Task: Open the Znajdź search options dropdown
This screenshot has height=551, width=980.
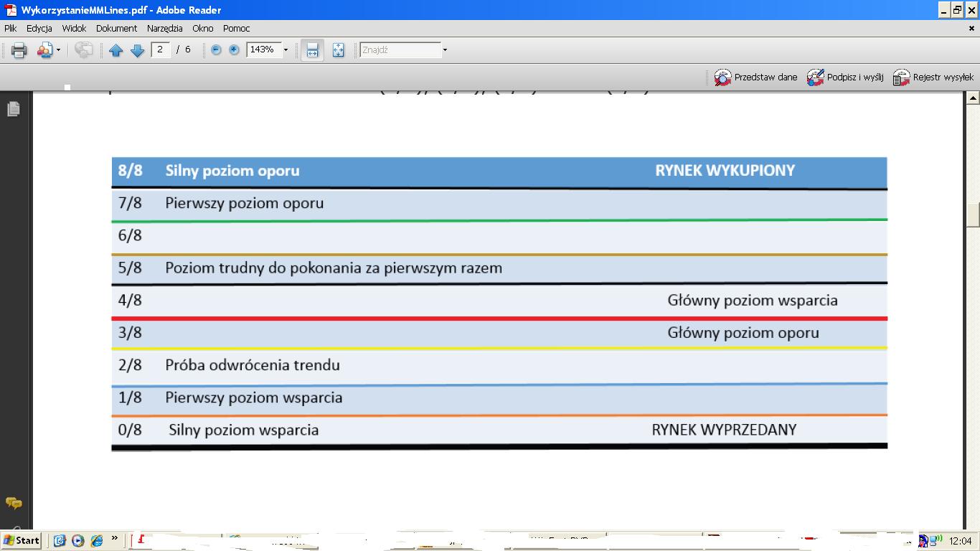Action: pos(445,50)
